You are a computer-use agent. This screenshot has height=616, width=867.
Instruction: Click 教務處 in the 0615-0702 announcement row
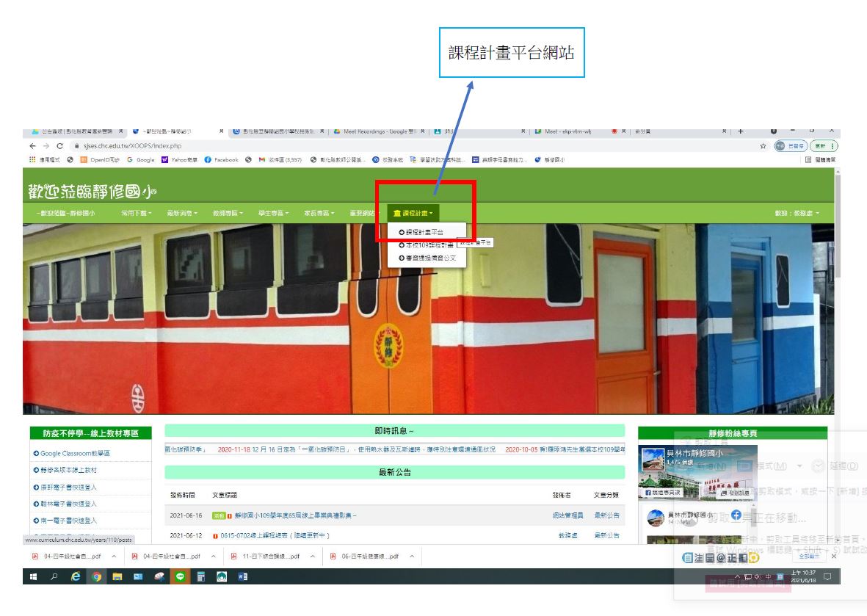coord(568,535)
